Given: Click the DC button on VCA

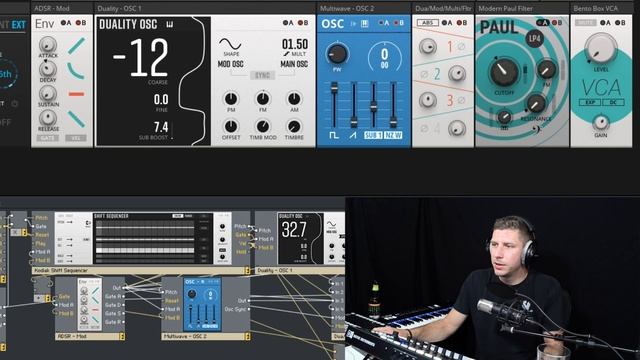Looking at the screenshot, I should pyautogui.click(x=613, y=102).
